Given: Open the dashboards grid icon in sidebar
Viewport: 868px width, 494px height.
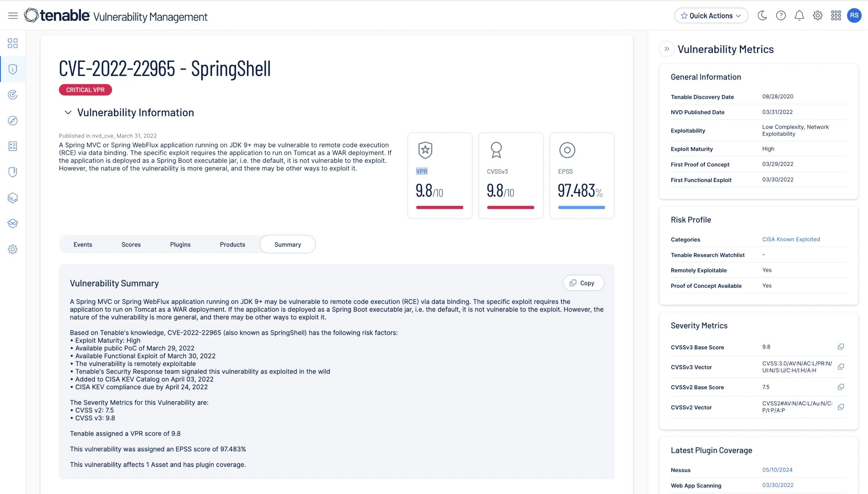Looking at the screenshot, I should click(13, 43).
